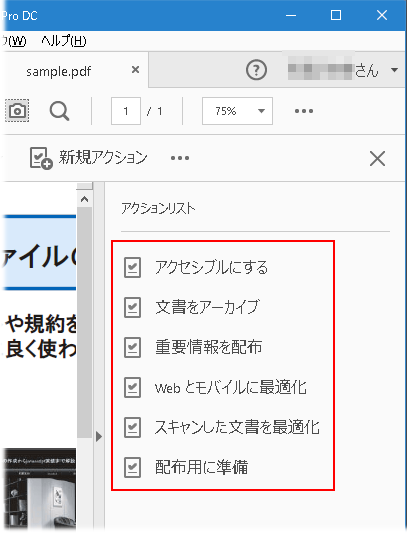407x533 pixels.
Task: Run the スキャンした文書を最適化 action
Action: coord(237,427)
